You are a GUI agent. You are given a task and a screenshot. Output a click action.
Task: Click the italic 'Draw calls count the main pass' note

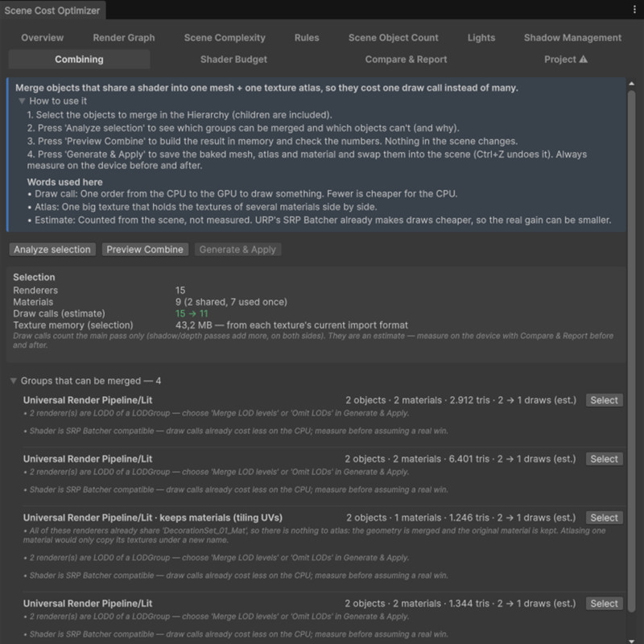[313, 340]
